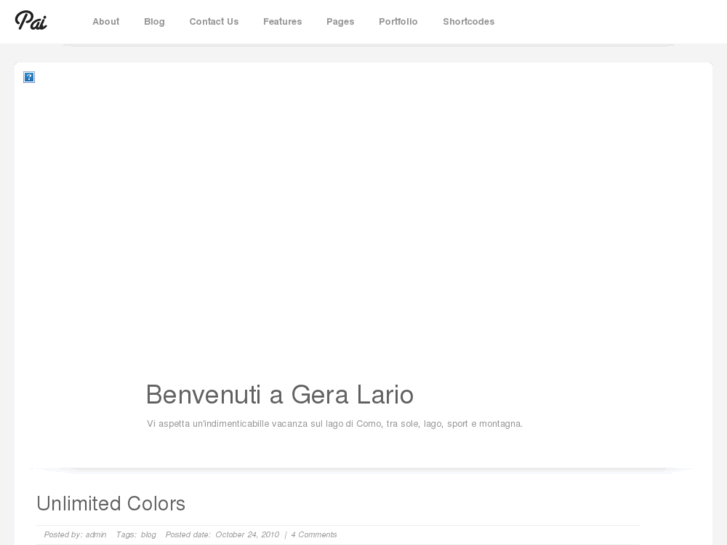Click the broken image placeholder icon

coord(29,77)
